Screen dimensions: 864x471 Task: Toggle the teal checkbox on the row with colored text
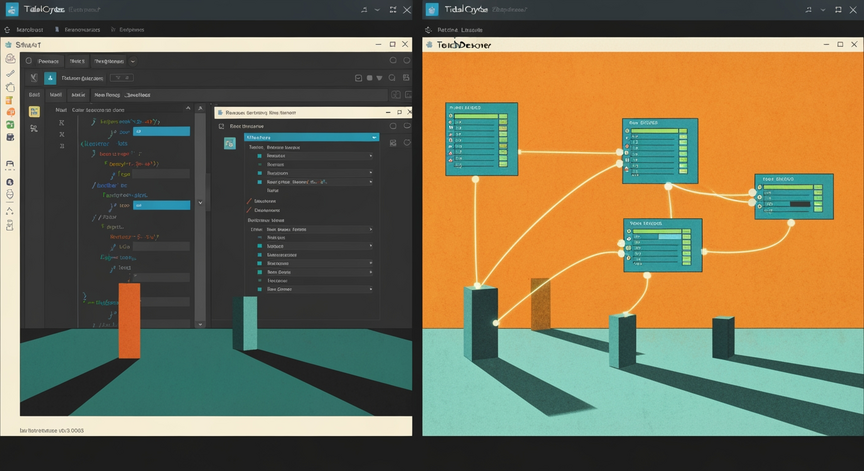(260, 182)
